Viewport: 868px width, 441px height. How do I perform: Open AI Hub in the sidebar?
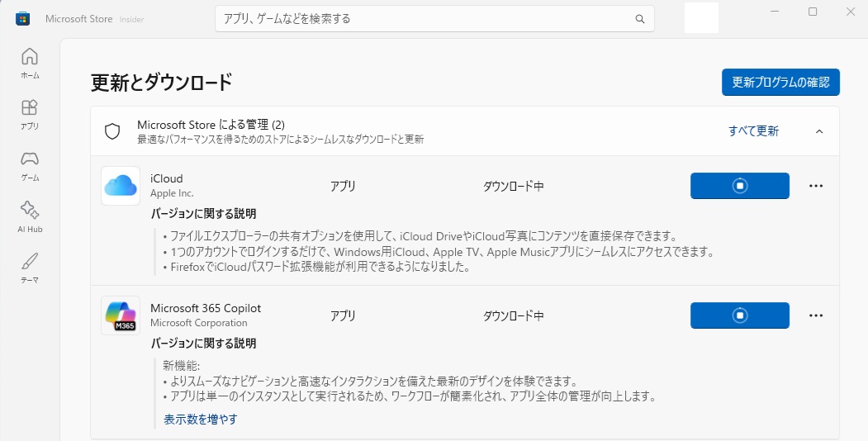click(30, 217)
